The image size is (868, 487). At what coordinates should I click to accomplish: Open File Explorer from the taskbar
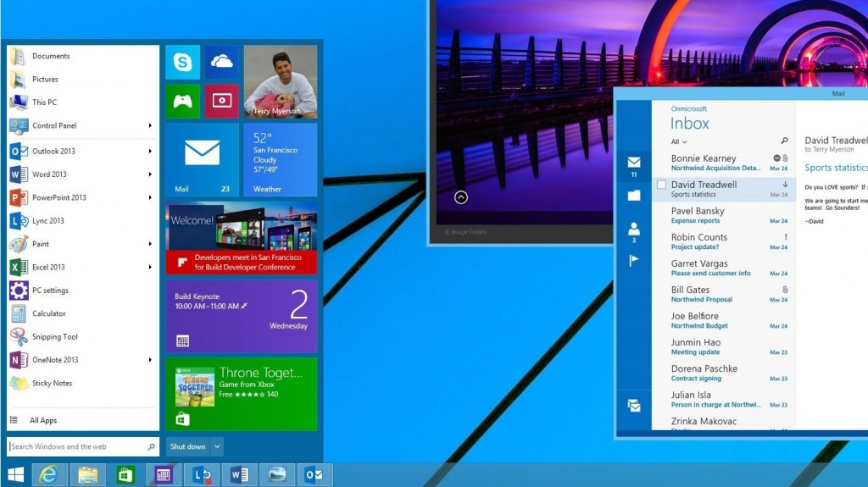[x=87, y=475]
